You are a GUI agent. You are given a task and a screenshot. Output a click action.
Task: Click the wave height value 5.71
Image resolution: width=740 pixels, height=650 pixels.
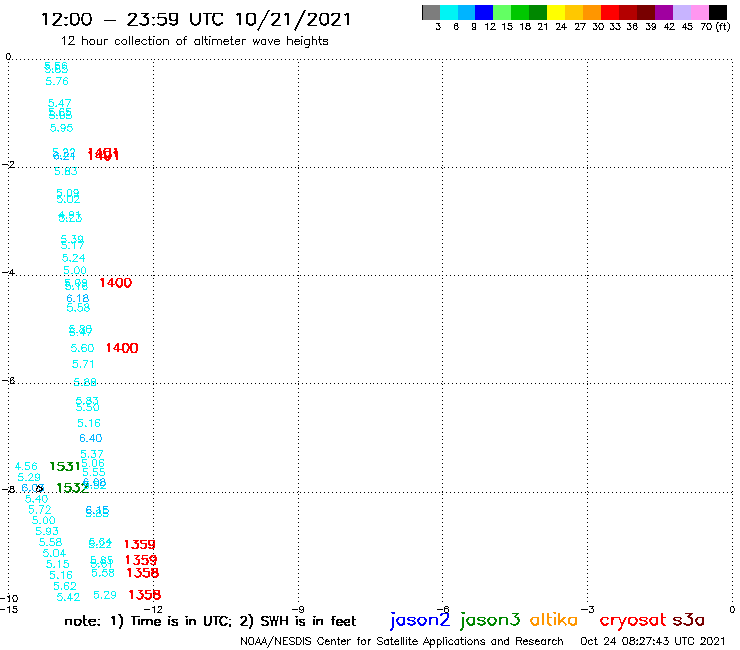[x=83, y=364]
